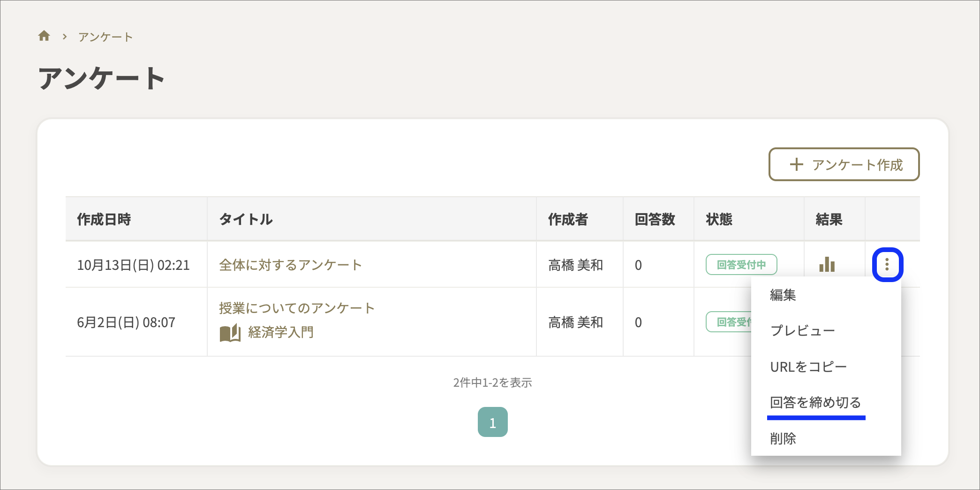The image size is (980, 490).
Task: Open the アンケート breadcrumb link
Action: [105, 36]
